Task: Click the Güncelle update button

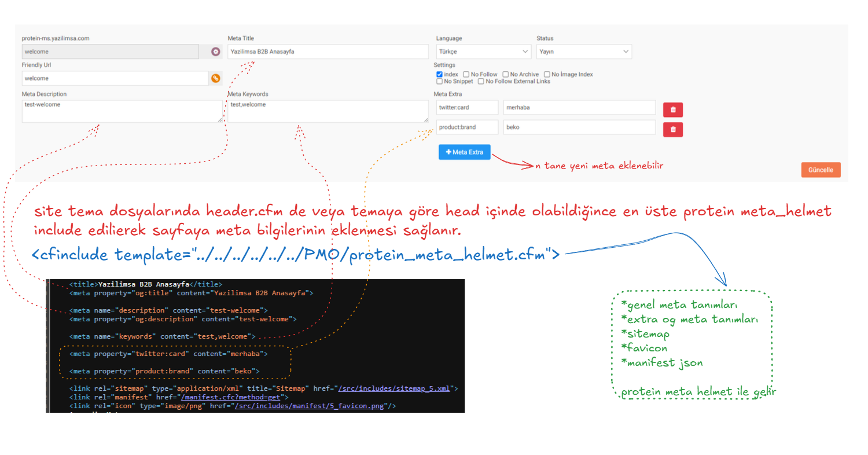Action: pyautogui.click(x=821, y=170)
